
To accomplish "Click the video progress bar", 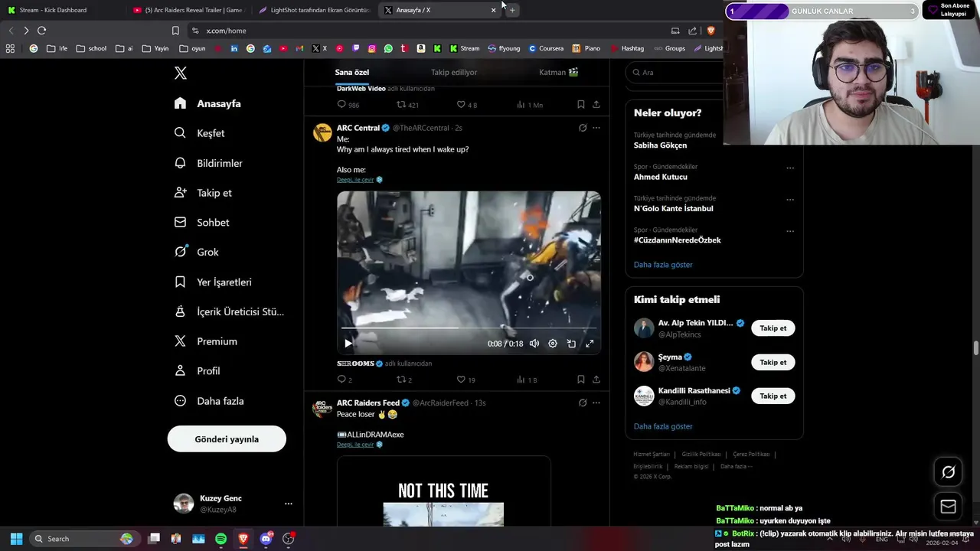I will pyautogui.click(x=469, y=328).
